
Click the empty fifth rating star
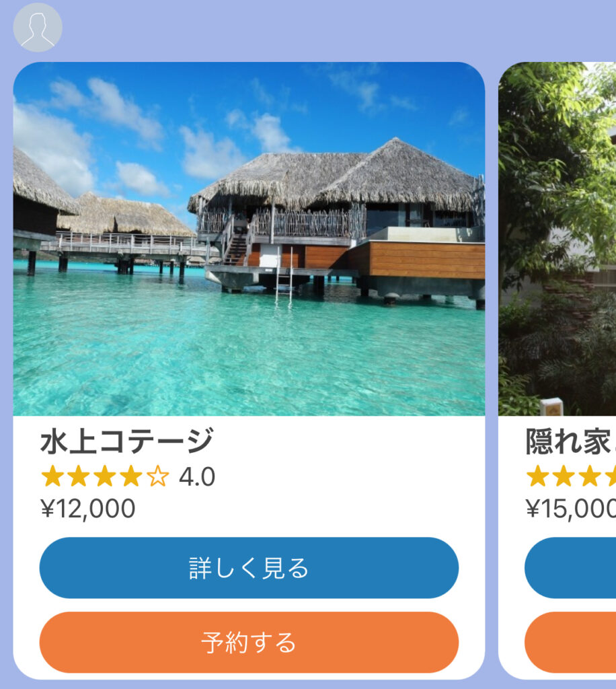(157, 476)
